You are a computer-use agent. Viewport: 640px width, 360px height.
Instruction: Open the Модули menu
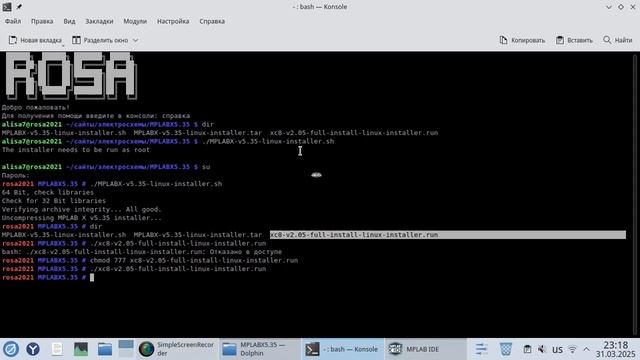pos(135,21)
